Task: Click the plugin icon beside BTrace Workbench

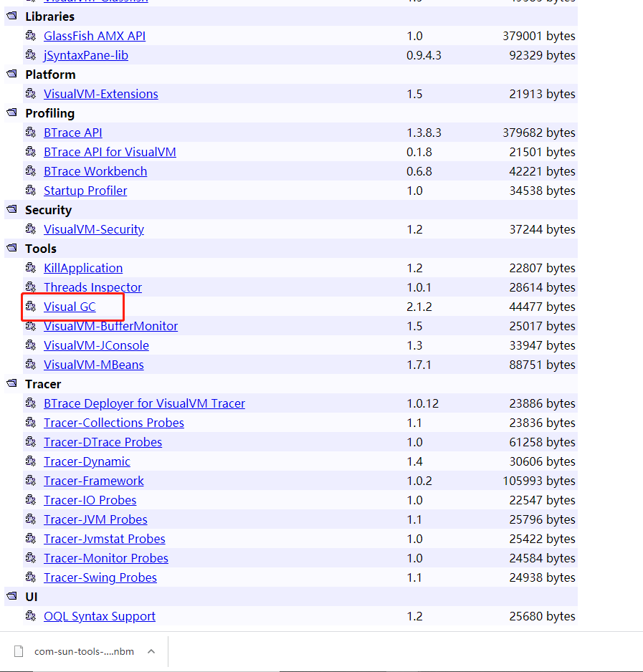Action: (x=30, y=171)
